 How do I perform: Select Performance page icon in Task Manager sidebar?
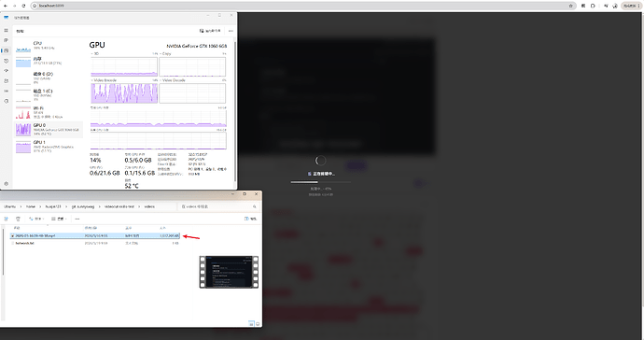tap(7, 50)
